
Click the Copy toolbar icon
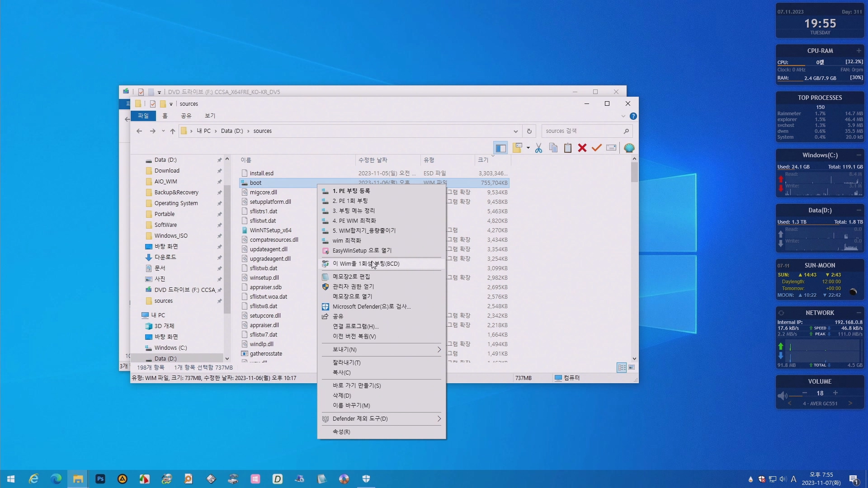point(553,148)
